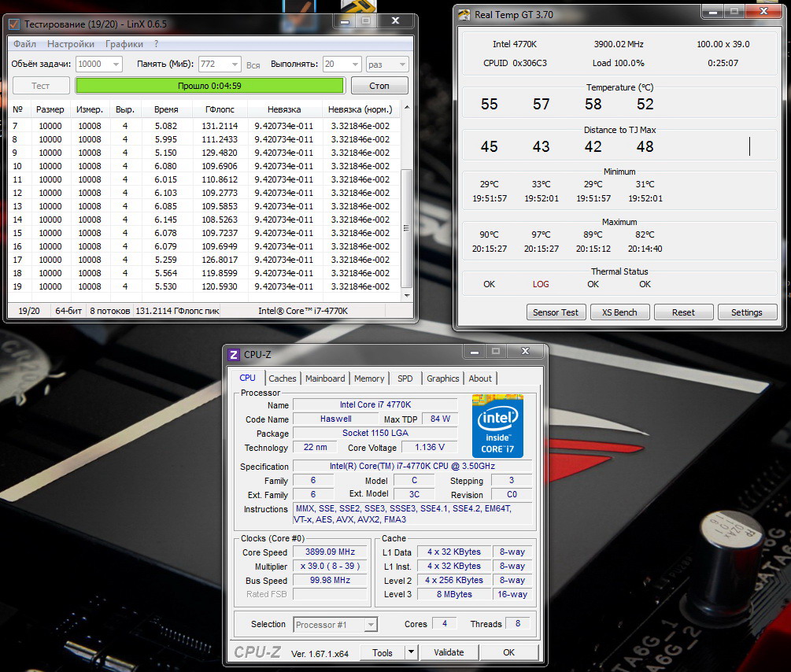
Task: Expand the Tools dropdown arrow
Action: (411, 652)
